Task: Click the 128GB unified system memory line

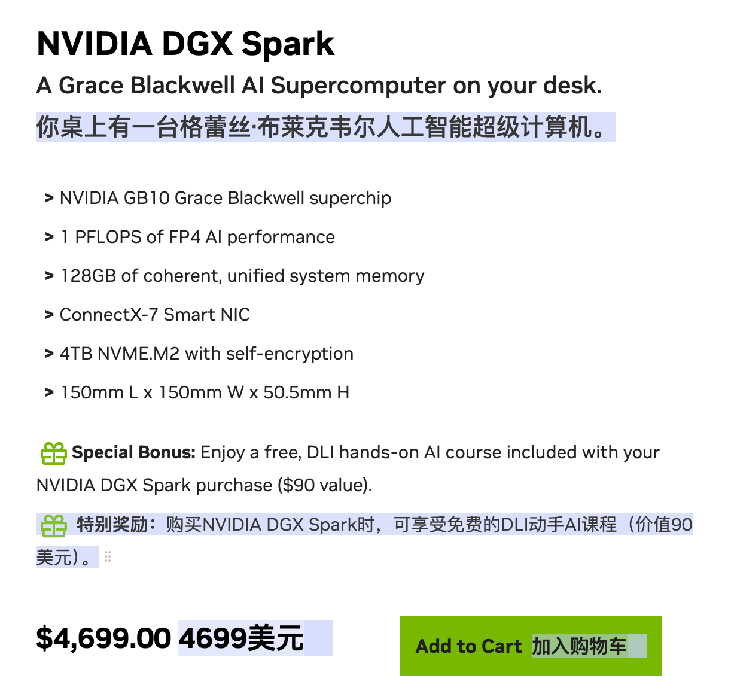Action: pyautogui.click(x=242, y=276)
